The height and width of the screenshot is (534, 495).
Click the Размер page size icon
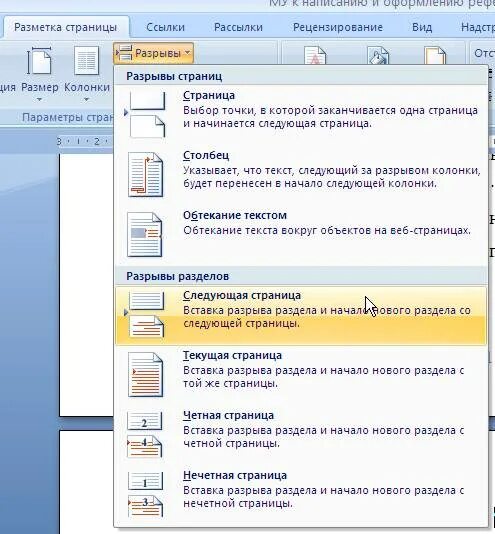click(x=40, y=62)
